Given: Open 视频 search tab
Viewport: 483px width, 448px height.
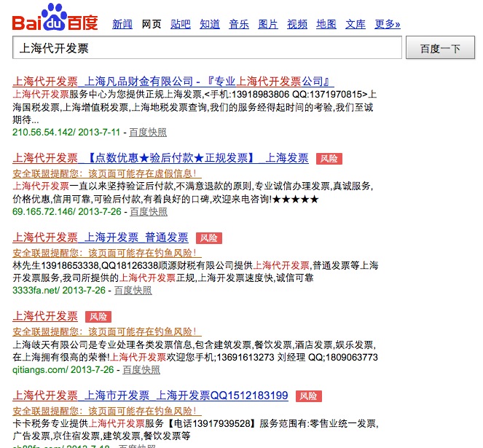Looking at the screenshot, I should [297, 24].
